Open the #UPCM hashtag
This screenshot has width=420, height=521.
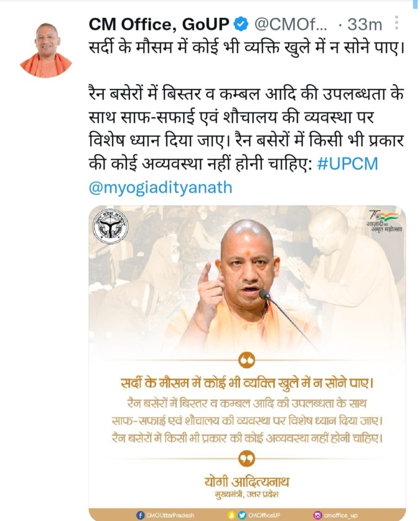348,163
